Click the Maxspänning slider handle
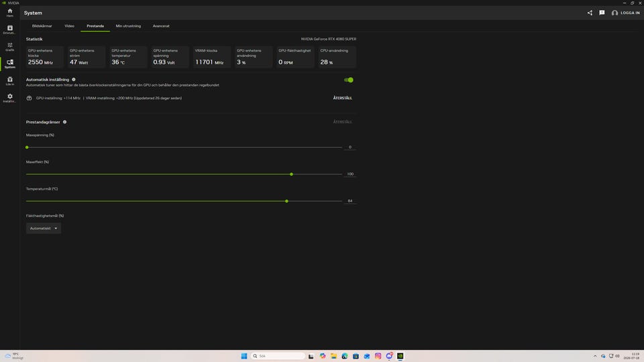 tap(27, 147)
